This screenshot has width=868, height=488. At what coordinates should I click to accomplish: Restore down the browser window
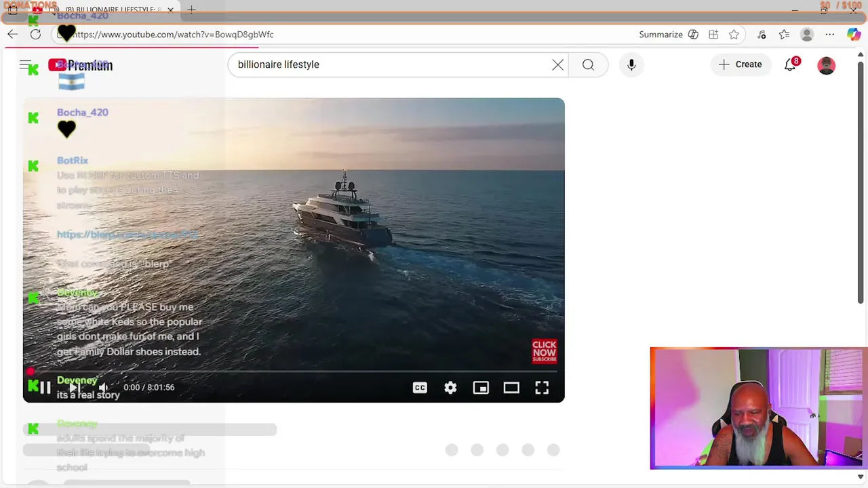tap(825, 10)
